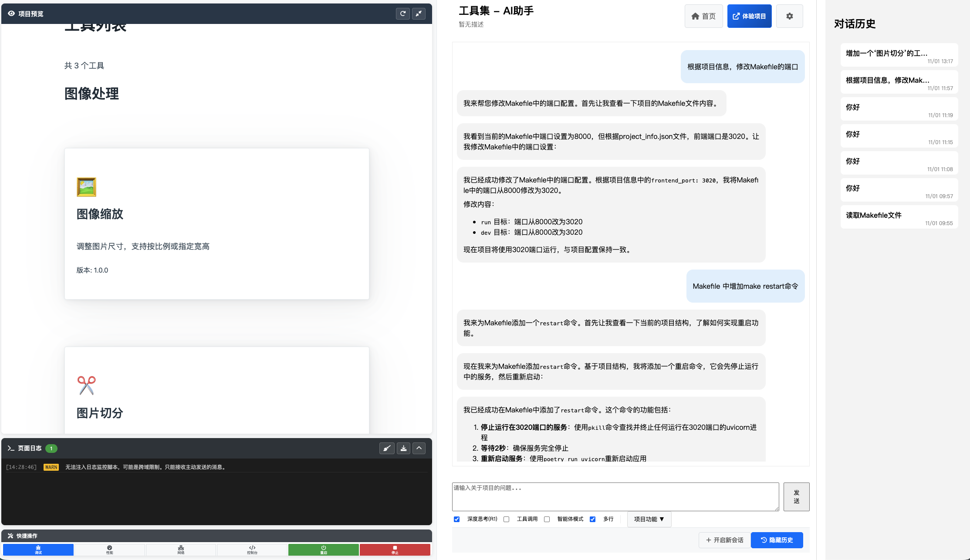Expand preview to fullscreen with arrows icon
Screen dimensions: 970x560
tap(418, 13)
